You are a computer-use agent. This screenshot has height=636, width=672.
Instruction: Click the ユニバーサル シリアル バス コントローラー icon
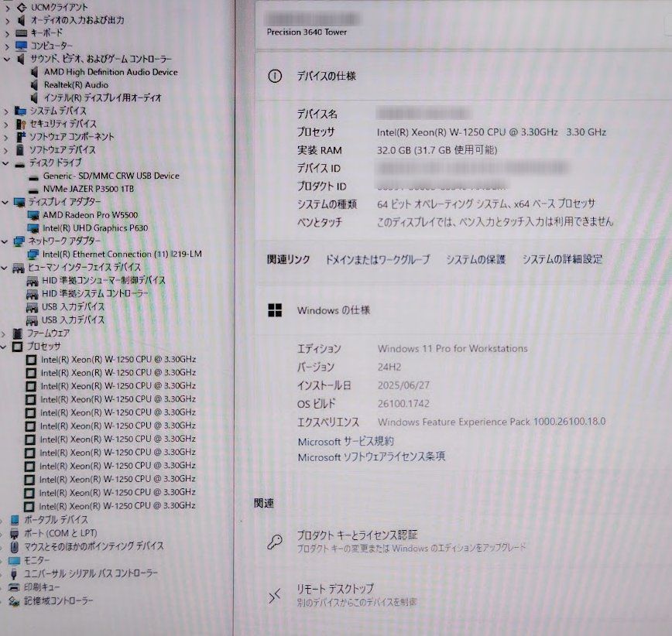(x=14, y=573)
